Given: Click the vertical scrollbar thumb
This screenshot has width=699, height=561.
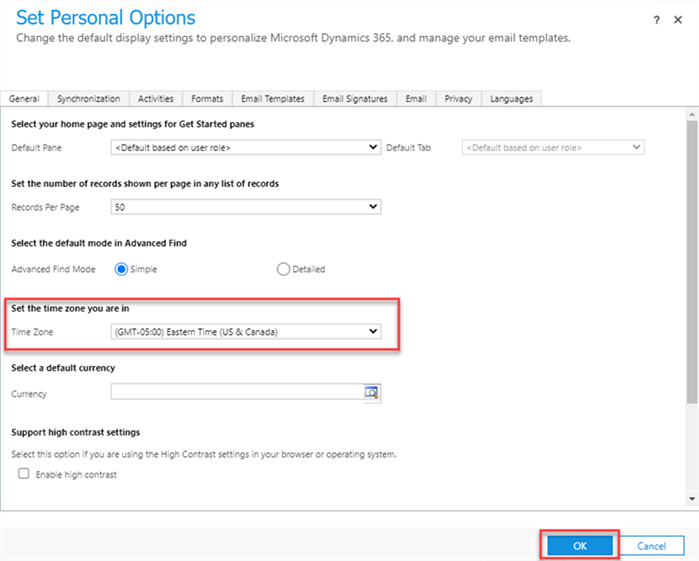Looking at the screenshot, I should 692,262.
